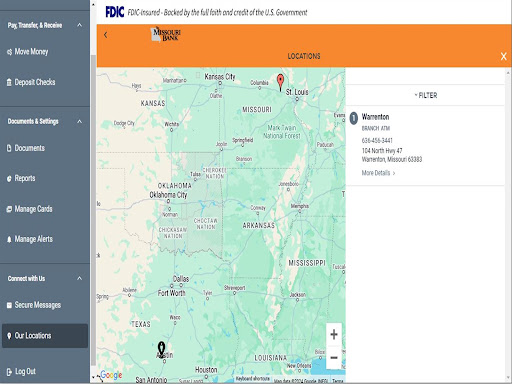Open Move Money menu item
Viewport: 512px width, 384px height.
(45, 52)
